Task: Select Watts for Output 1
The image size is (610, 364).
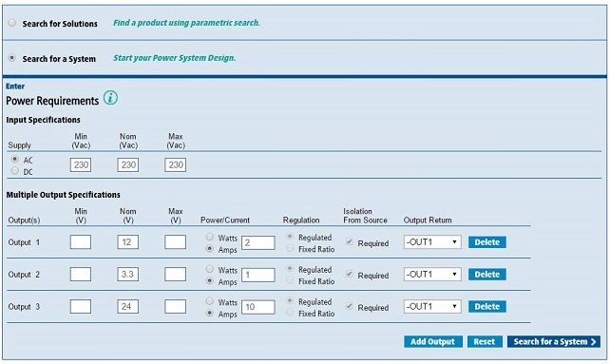Action: point(210,237)
